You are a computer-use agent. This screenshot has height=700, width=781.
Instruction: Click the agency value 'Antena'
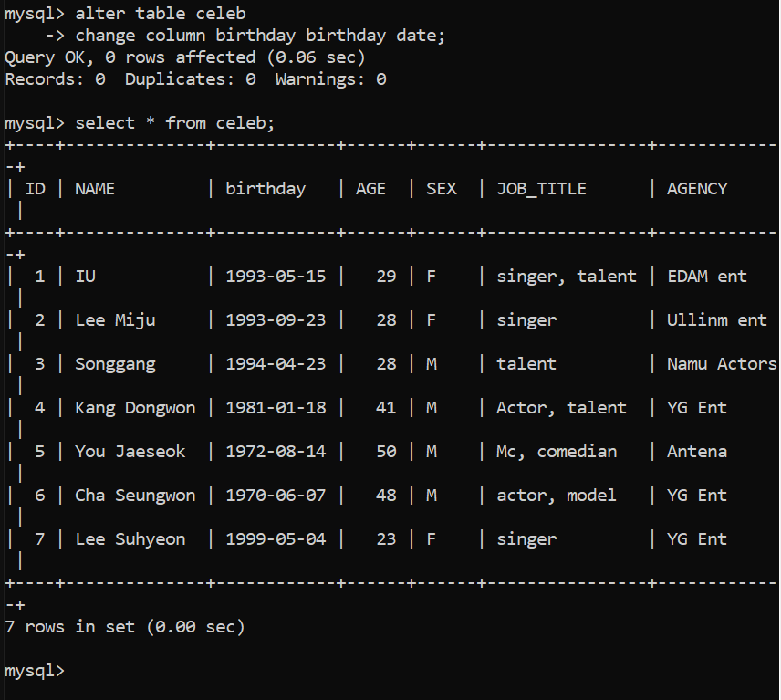pos(697,452)
